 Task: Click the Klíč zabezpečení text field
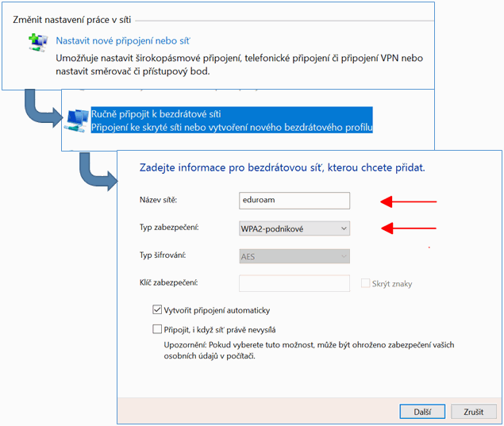pos(294,283)
